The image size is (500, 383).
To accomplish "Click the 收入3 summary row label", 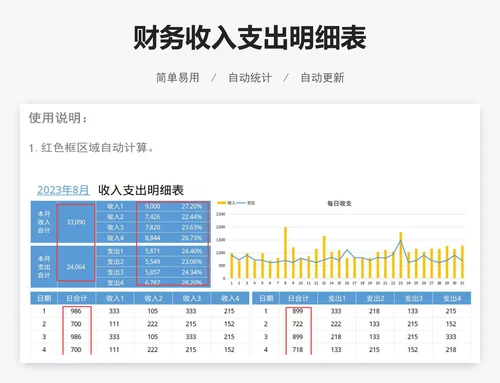I will 115,227.
